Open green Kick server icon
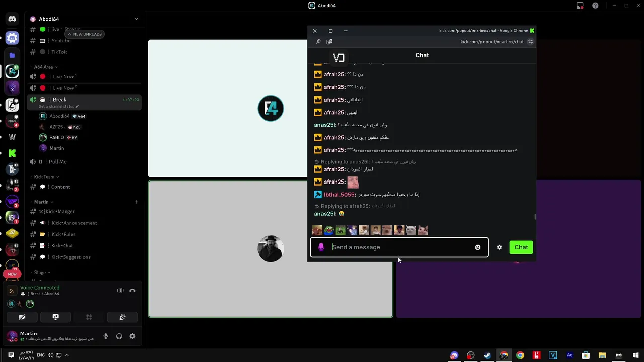The height and width of the screenshot is (362, 644). 12,153
